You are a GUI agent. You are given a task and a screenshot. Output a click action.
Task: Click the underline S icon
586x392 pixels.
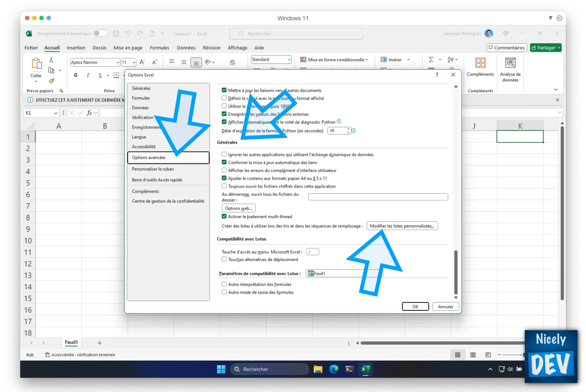point(100,75)
